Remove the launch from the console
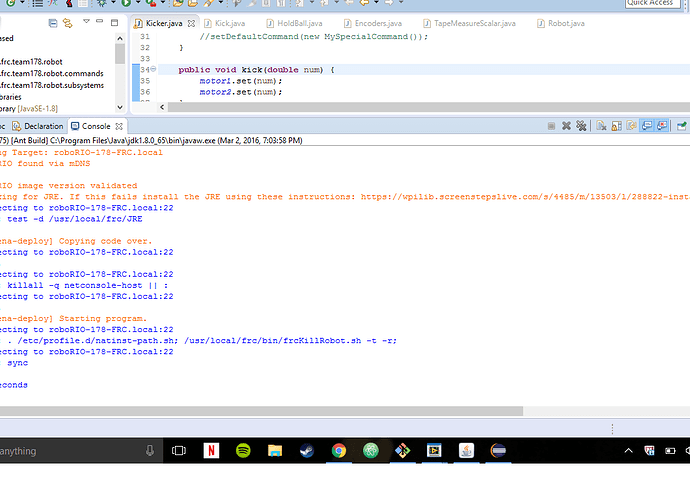Screen dimensions: 690x500 [x=566, y=126]
